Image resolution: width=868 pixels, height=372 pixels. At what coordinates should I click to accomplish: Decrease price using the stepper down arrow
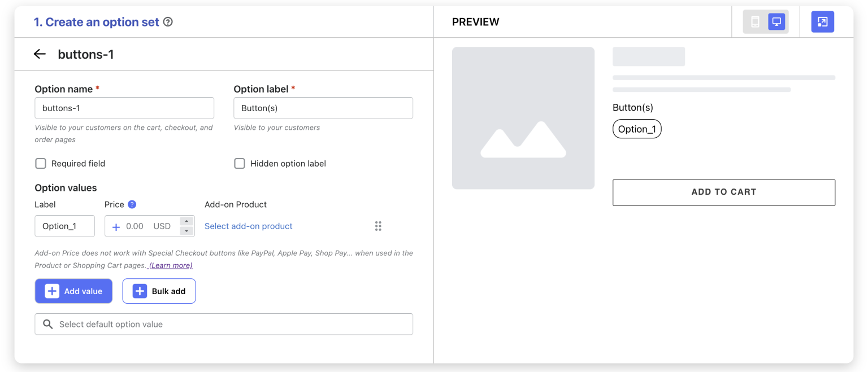[x=186, y=230]
